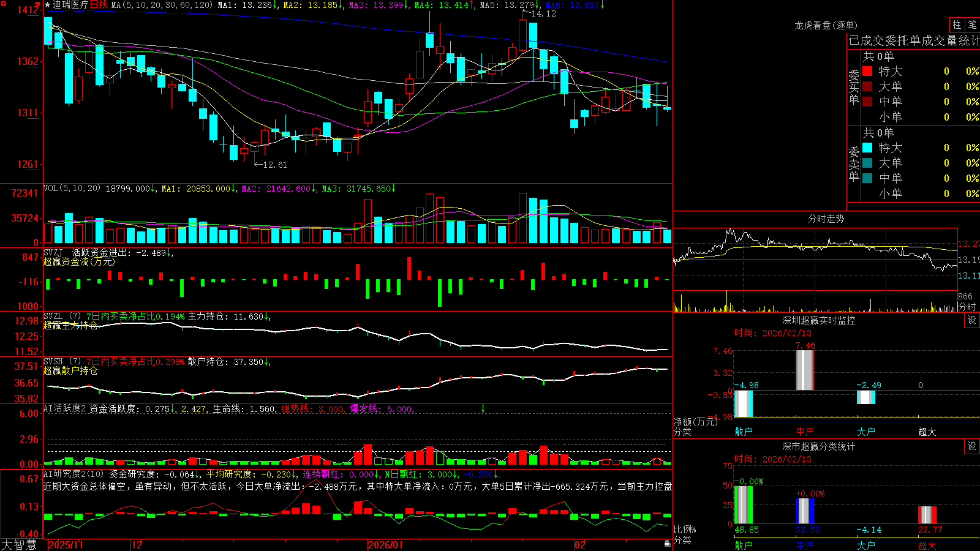980x551 pixels.
Task: Click the blue 32.52 中户 bar
Action: click(x=805, y=511)
